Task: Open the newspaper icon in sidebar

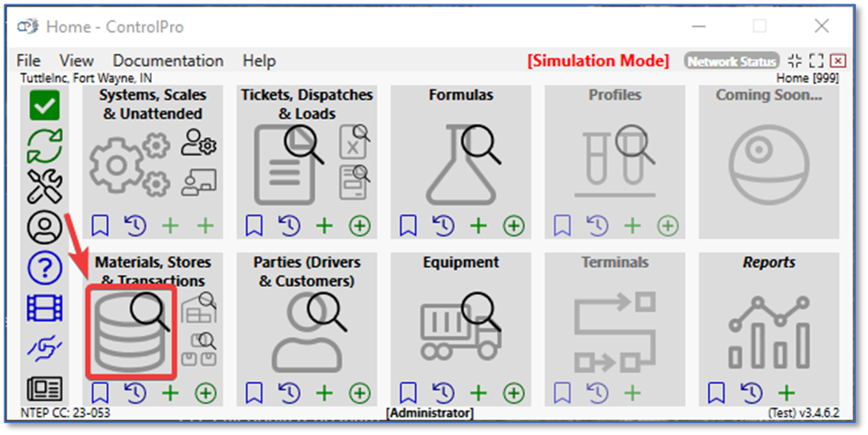Action: click(x=44, y=387)
